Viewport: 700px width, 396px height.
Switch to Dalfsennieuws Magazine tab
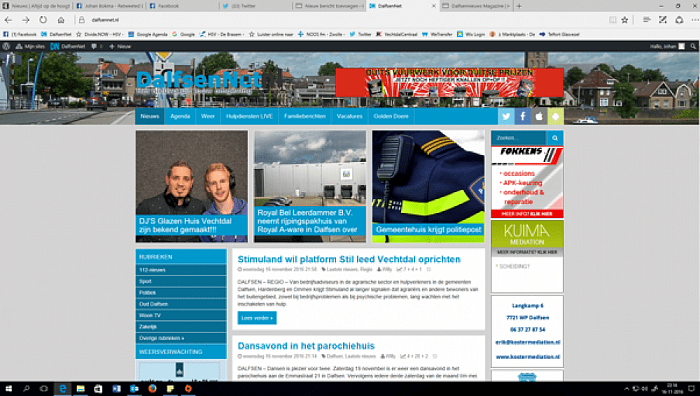476,6
